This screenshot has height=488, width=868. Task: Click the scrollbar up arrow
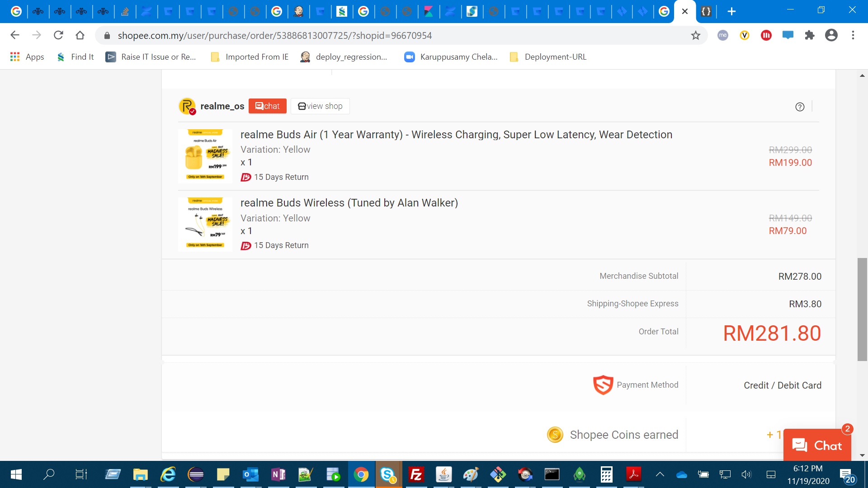pyautogui.click(x=862, y=75)
